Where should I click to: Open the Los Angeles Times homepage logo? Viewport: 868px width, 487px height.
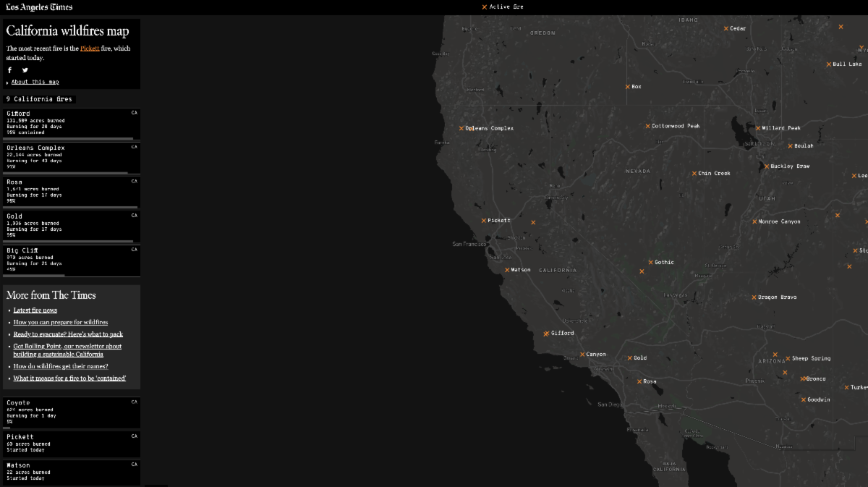pyautogui.click(x=39, y=7)
